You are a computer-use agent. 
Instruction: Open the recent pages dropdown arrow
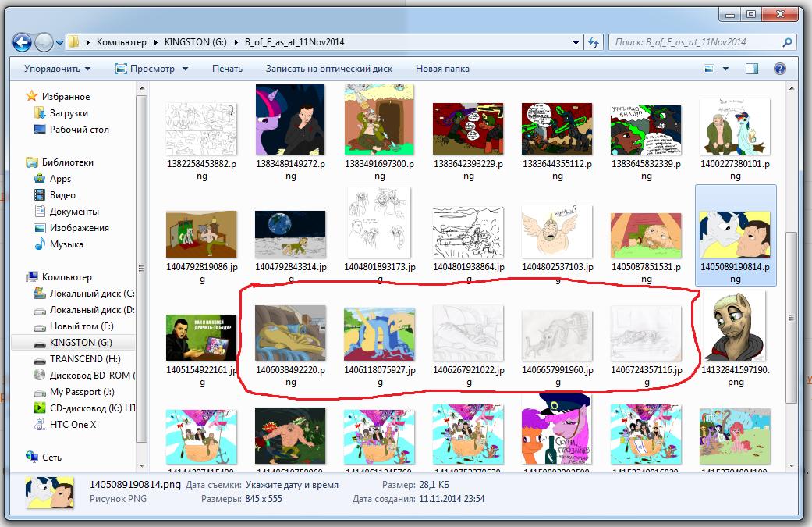59,42
